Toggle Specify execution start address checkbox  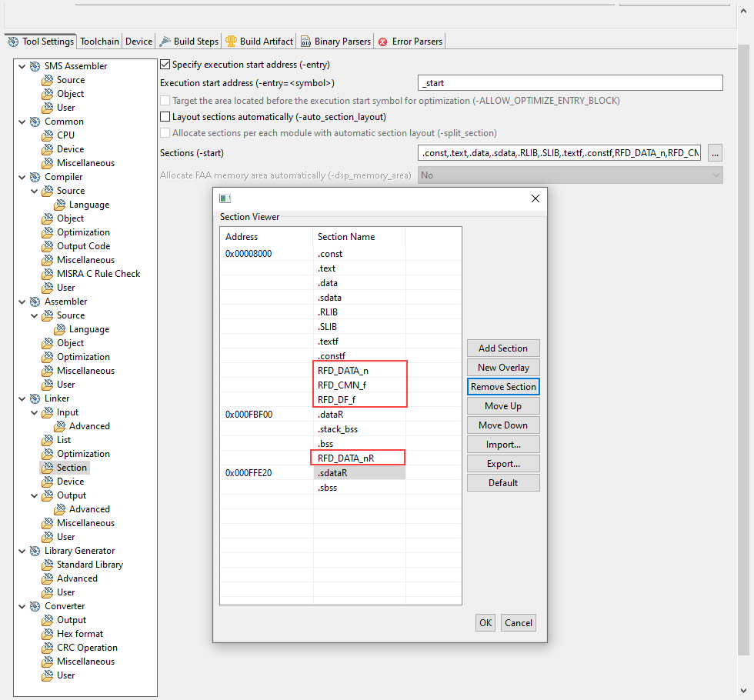pyautogui.click(x=165, y=65)
